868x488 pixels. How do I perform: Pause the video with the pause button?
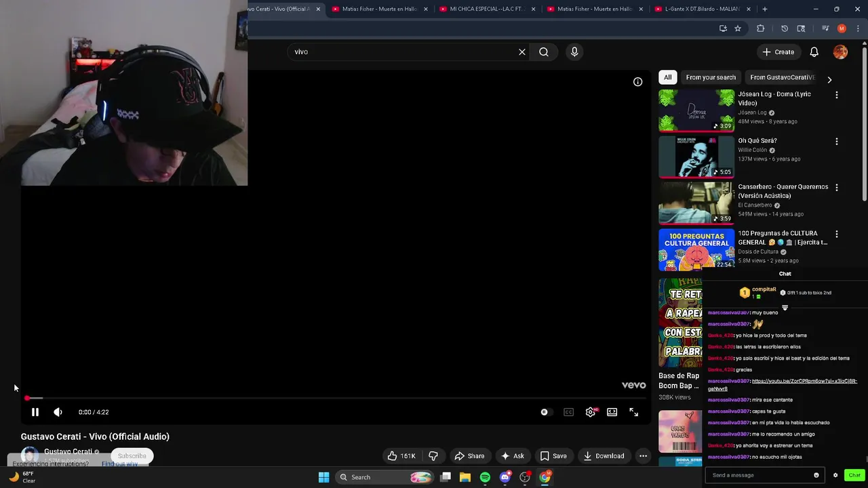pos(35,412)
